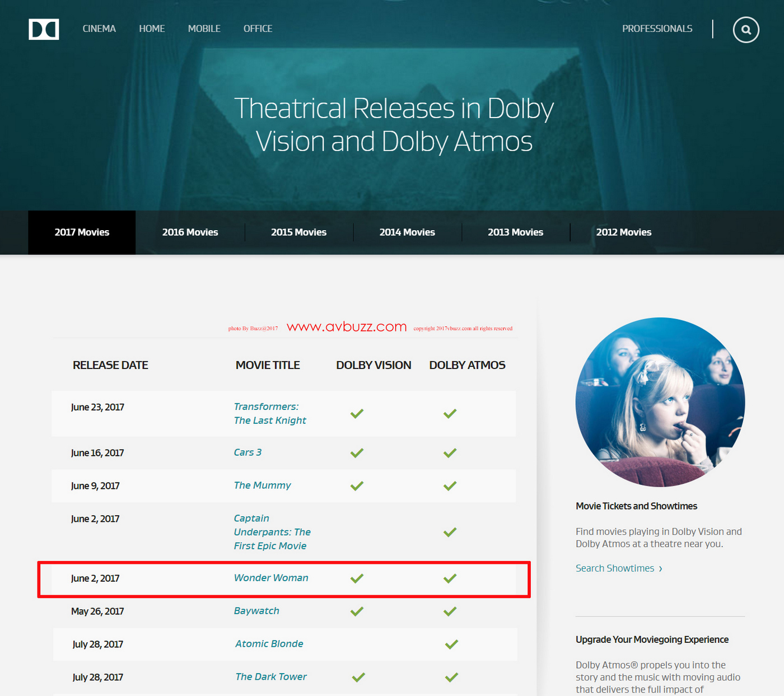
Task: Select the 2014 Movies tab
Action: [x=407, y=232]
